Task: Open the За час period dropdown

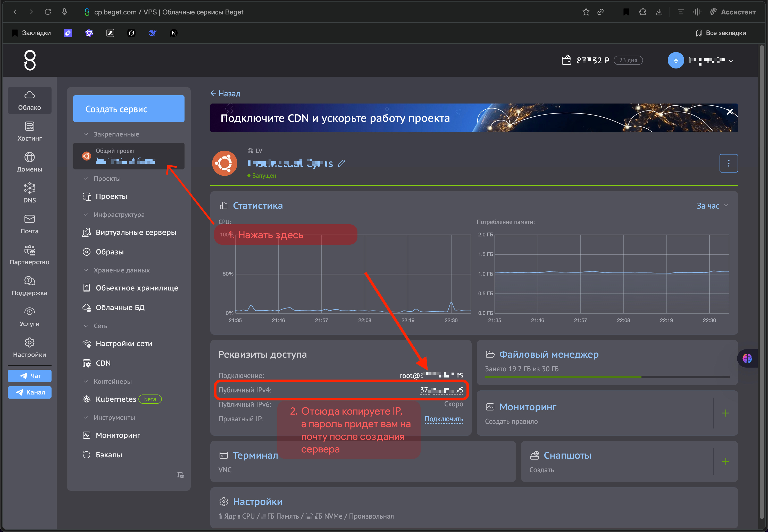Action: [x=712, y=206]
